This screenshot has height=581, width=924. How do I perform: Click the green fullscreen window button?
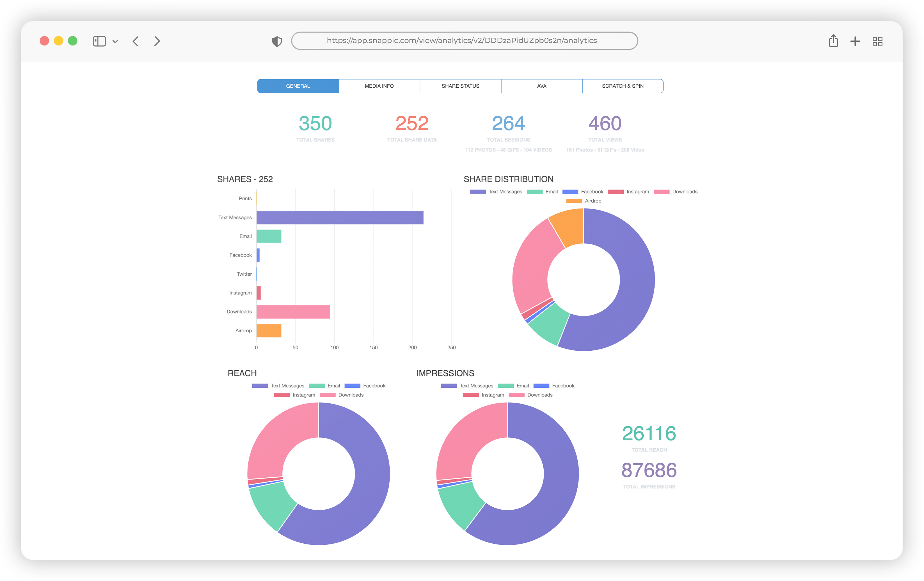point(72,41)
